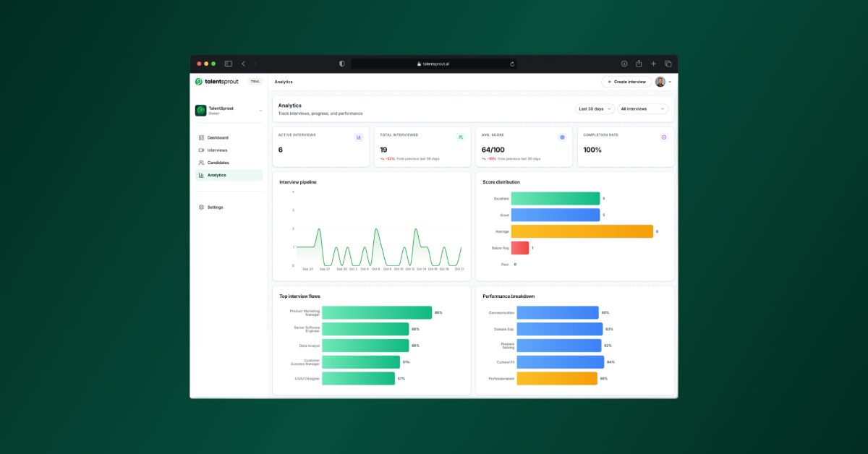Open the user avatar account menu
Viewport: 868px width, 454px height.
pyautogui.click(x=663, y=82)
